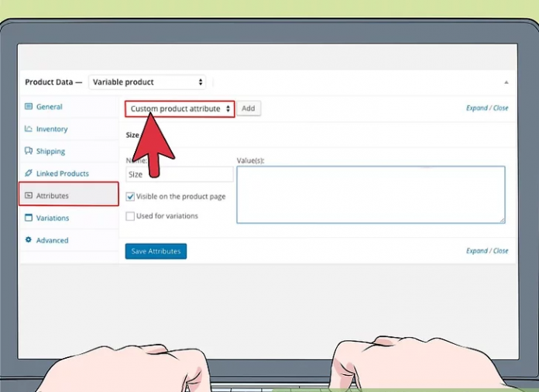Click the Advanced gear icon

29,240
